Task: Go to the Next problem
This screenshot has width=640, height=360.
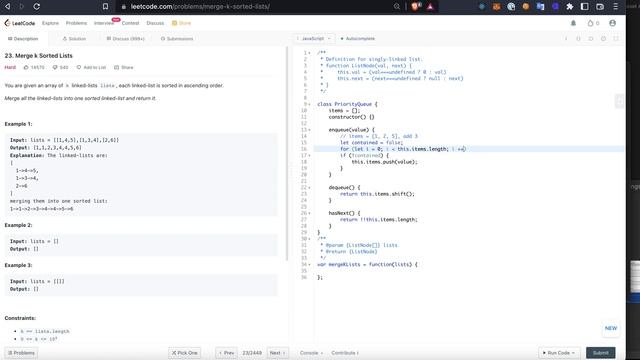Action: (x=278, y=353)
